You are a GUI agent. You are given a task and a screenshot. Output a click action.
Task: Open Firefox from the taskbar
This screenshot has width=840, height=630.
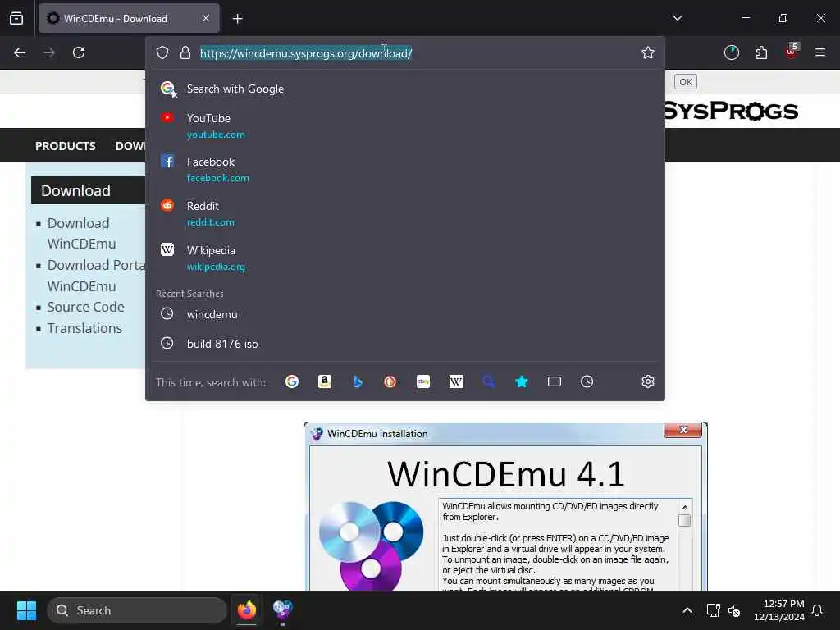(246, 610)
